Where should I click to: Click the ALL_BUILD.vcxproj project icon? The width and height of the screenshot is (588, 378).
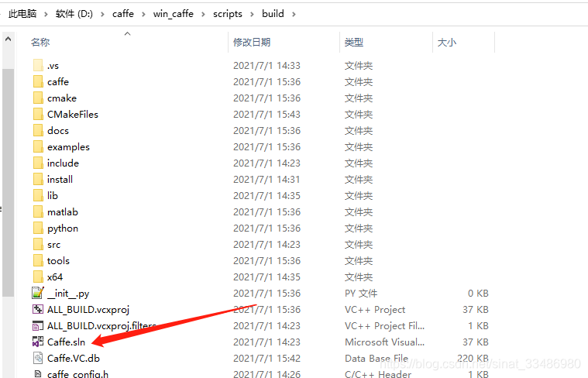[38, 309]
